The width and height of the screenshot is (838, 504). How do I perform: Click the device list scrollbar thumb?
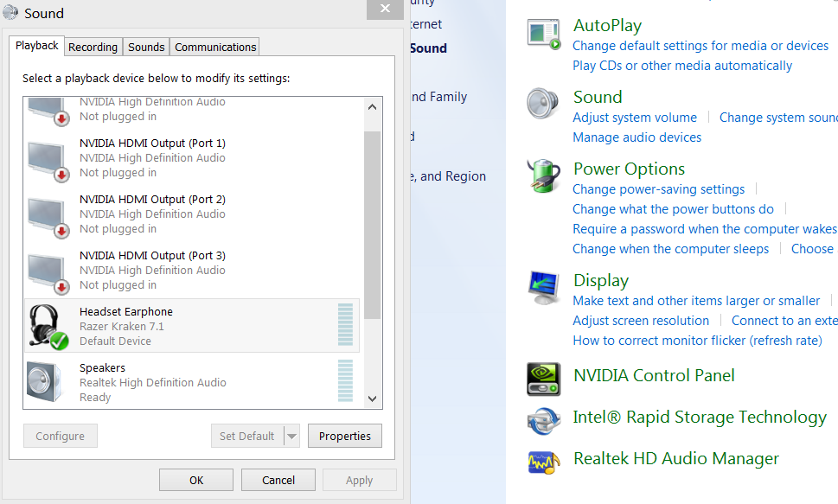tap(373, 225)
